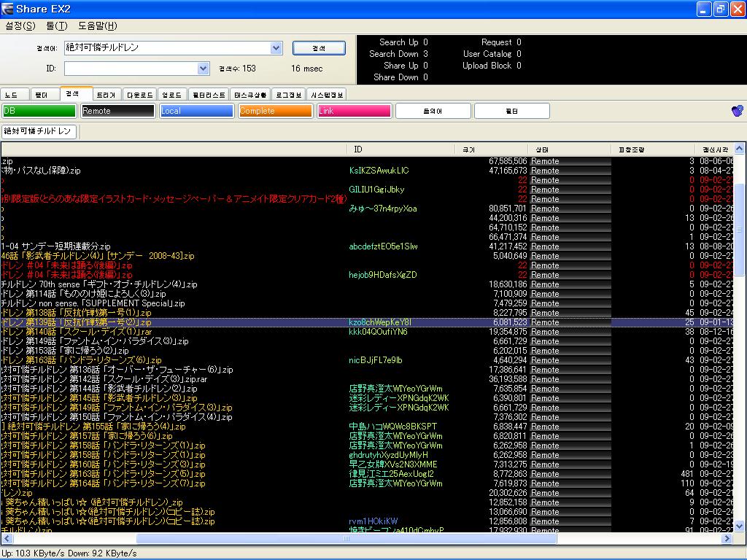Open the 시스템정보 tab
This screenshot has height=560, width=747.
coord(327,95)
